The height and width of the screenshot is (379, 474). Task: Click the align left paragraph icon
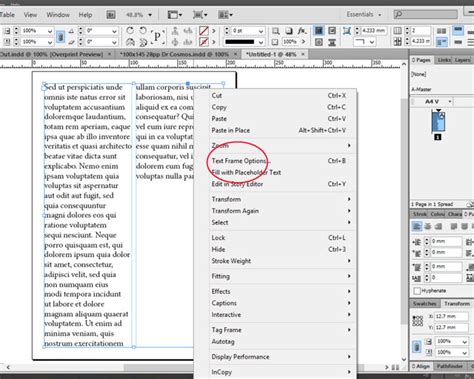pos(417,226)
